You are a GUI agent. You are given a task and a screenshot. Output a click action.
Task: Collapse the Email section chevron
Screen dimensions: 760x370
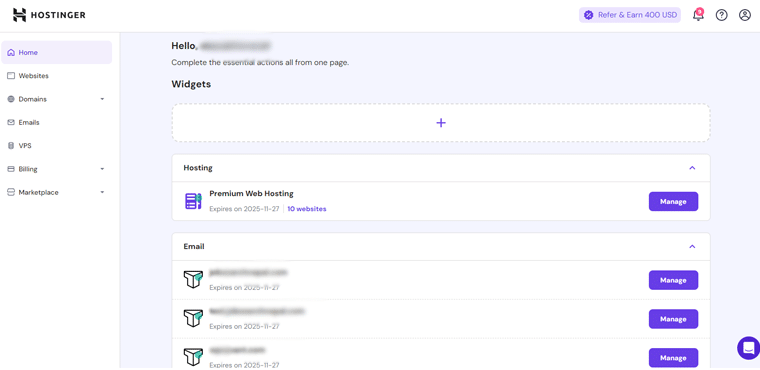coord(692,246)
